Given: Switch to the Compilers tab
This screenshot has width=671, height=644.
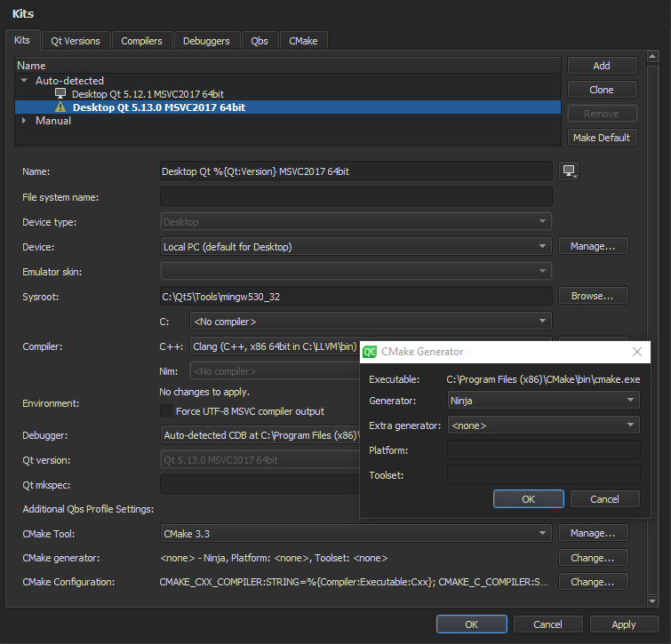Looking at the screenshot, I should 142,41.
